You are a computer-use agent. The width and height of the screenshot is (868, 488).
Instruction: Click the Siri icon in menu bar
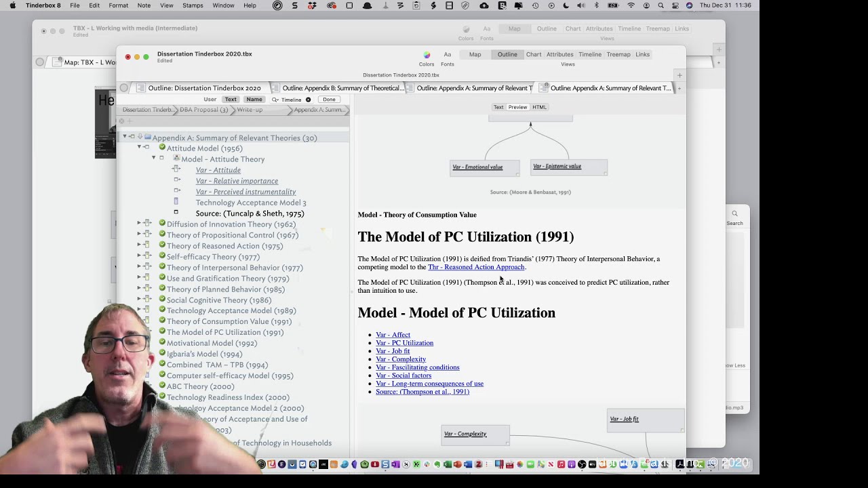click(x=689, y=5)
